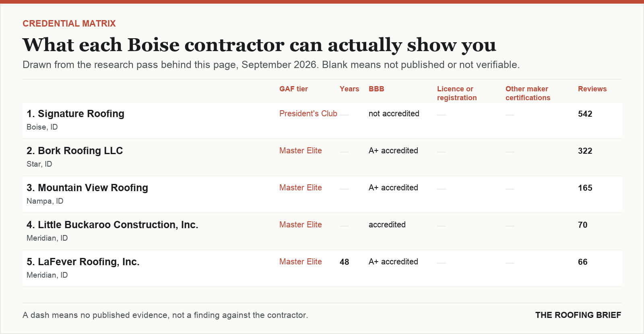Select Master Elite tier for LaFever Roofing
This screenshot has height=334, width=644.
[301, 262]
